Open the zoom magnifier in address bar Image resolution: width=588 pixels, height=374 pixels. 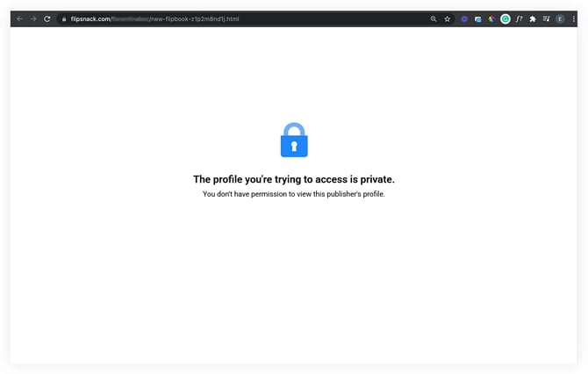[434, 18]
